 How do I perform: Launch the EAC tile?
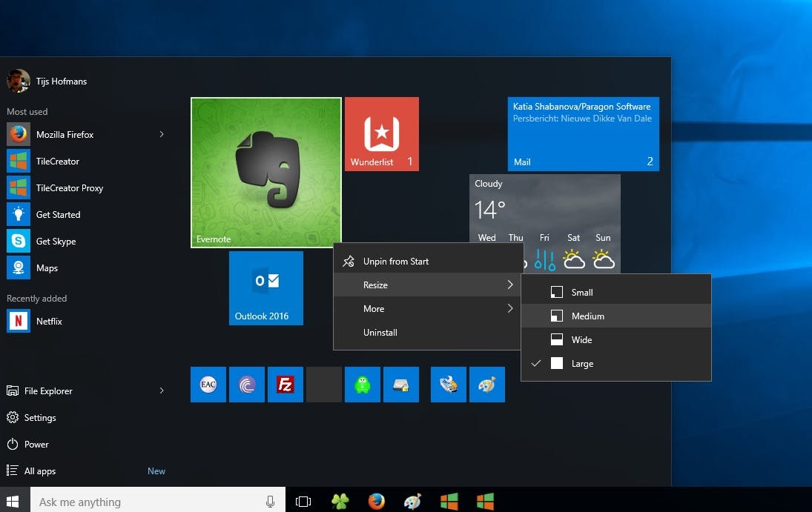pyautogui.click(x=208, y=385)
